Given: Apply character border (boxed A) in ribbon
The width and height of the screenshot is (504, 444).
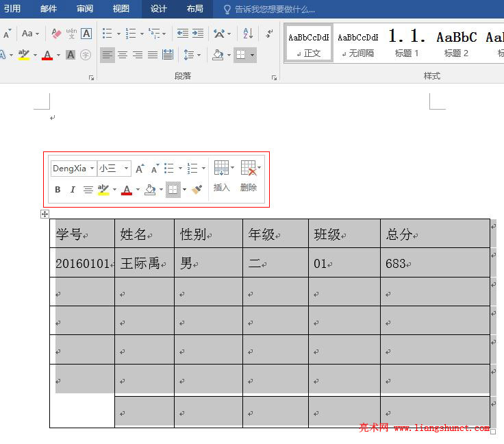Looking at the screenshot, I should 86,33.
